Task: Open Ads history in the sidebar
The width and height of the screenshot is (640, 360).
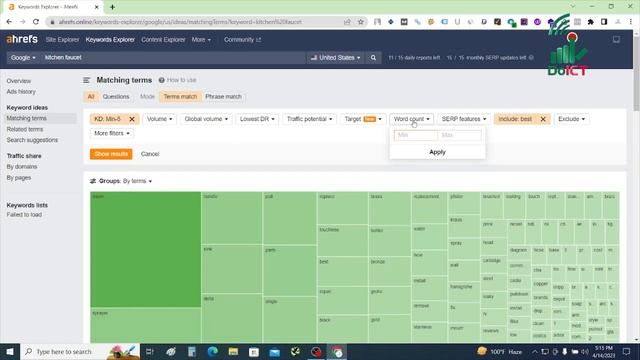Action: tap(21, 92)
